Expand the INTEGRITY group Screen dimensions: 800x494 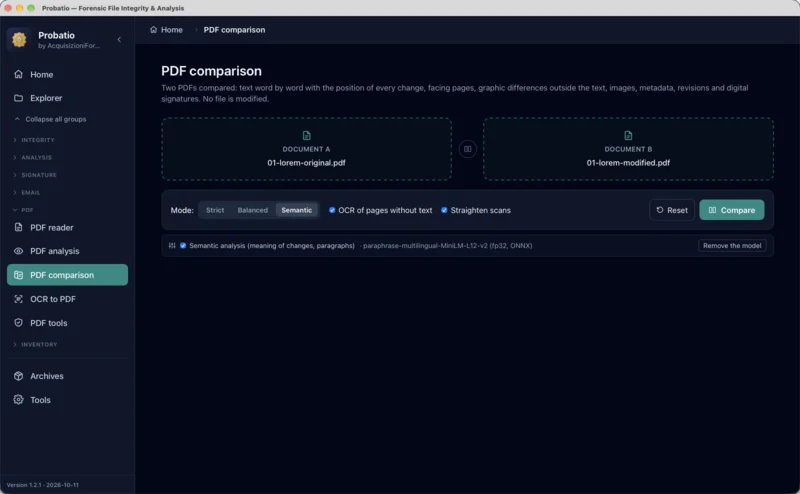34,140
